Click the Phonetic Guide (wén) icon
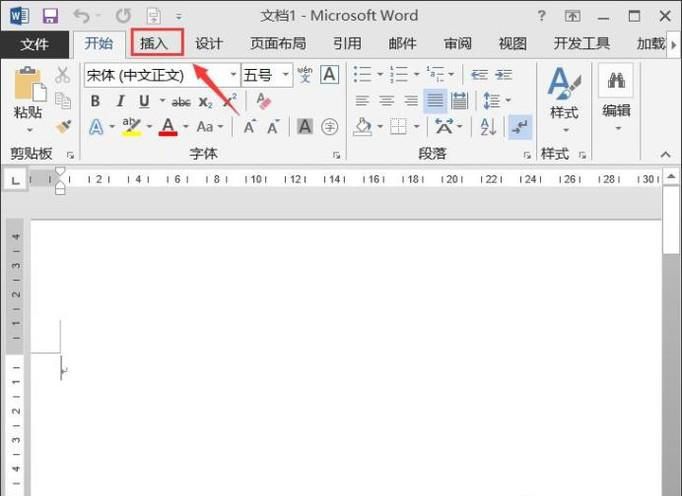 click(x=305, y=75)
